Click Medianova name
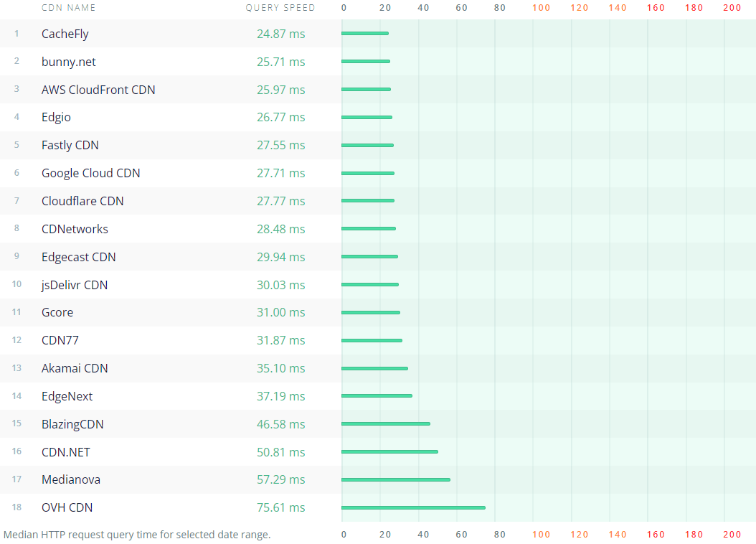This screenshot has height=544, width=756. (x=71, y=480)
